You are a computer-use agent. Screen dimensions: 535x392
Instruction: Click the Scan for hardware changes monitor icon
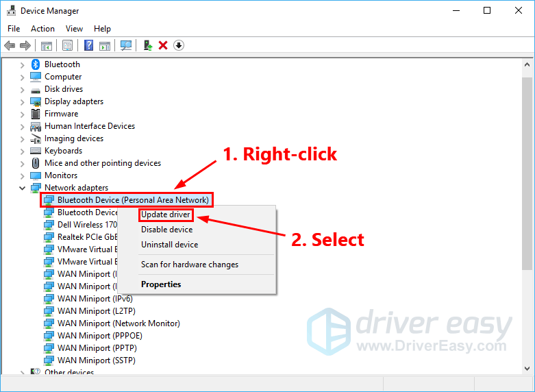126,45
